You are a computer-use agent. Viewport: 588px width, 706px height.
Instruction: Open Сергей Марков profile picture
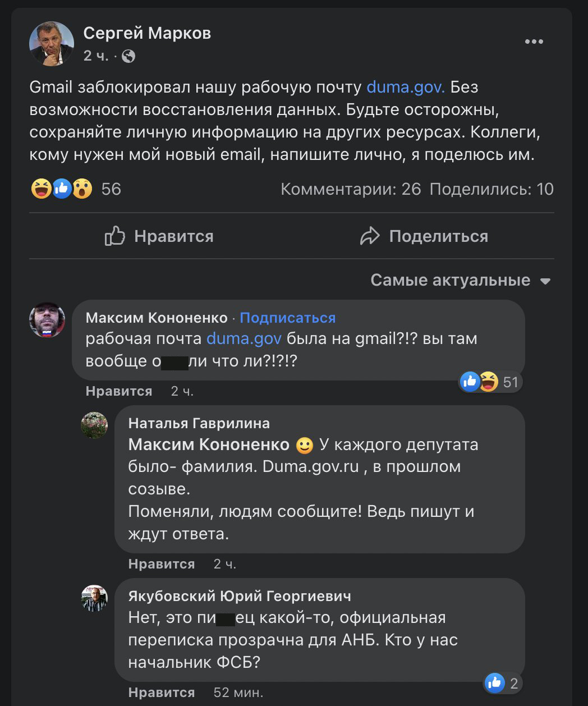51,44
